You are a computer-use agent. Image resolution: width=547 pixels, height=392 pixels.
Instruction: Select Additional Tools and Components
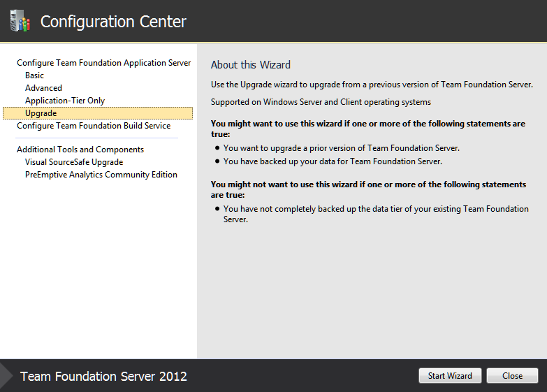coord(80,150)
